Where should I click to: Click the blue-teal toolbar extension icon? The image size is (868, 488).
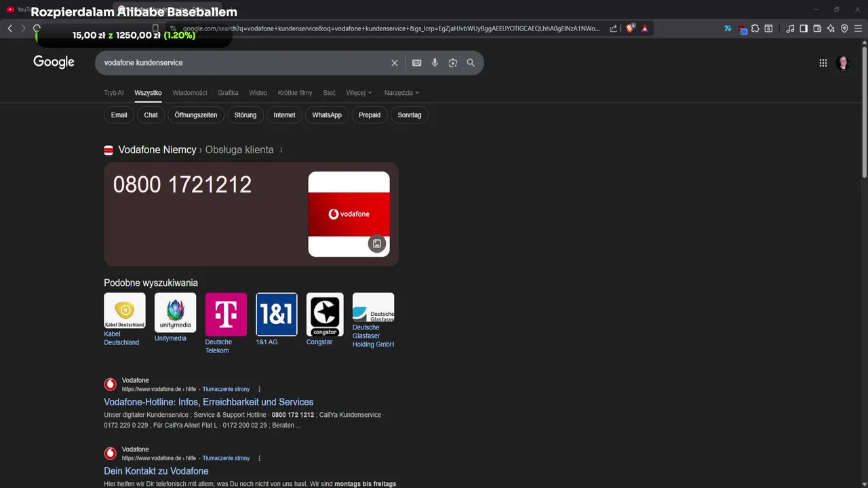click(728, 28)
